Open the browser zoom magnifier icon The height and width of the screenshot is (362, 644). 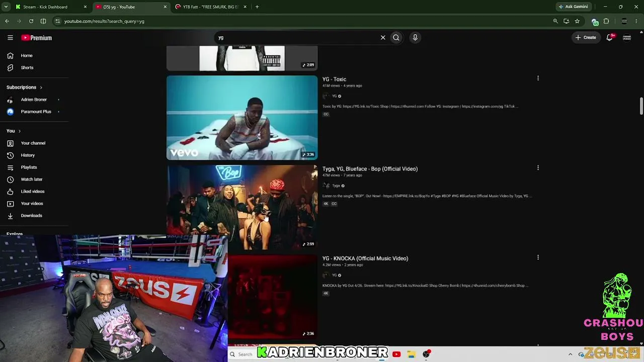pyautogui.click(x=555, y=21)
